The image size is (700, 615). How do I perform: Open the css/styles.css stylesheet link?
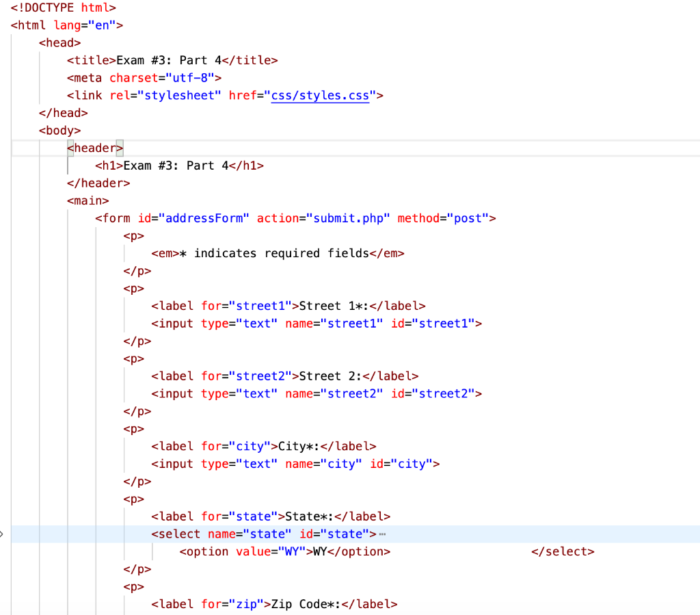(320, 95)
